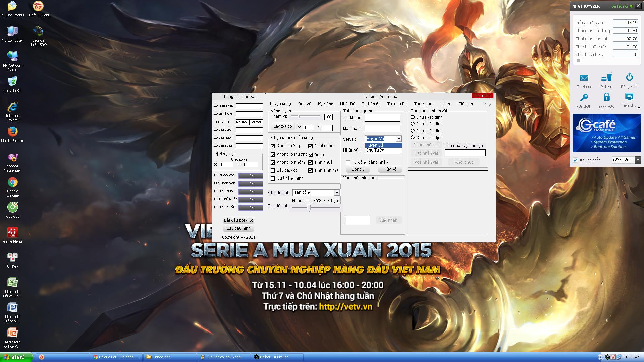Enable the Quái tàng hình checkbox

pos(273,178)
